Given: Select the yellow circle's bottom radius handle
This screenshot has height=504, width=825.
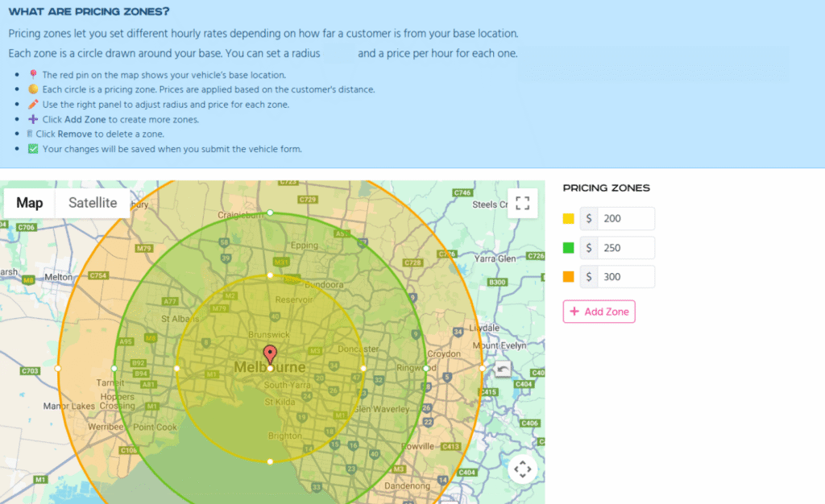Looking at the screenshot, I should click(270, 462).
